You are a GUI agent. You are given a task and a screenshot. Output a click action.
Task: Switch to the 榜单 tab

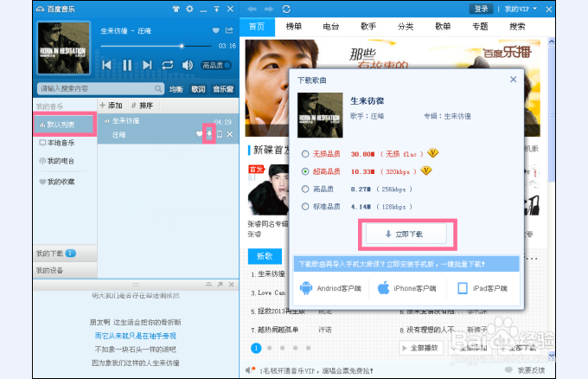294,27
